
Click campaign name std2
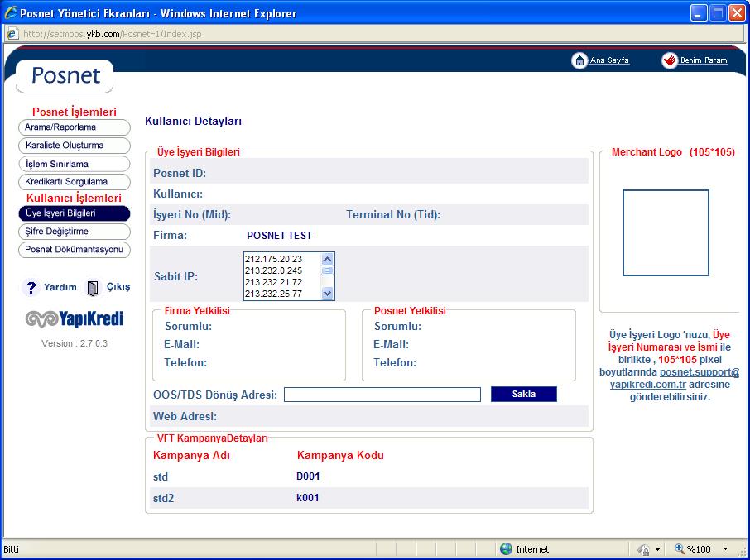pyautogui.click(x=164, y=499)
